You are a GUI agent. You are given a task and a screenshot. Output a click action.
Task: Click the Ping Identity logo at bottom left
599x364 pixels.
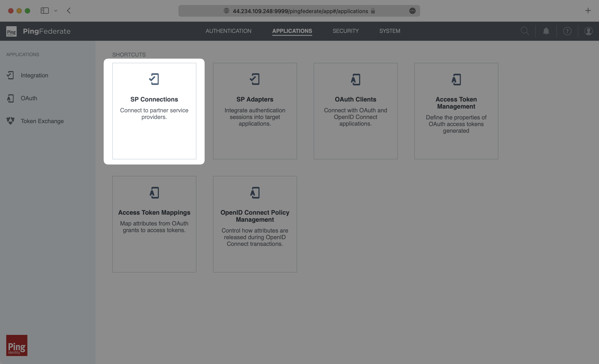[x=16, y=345]
